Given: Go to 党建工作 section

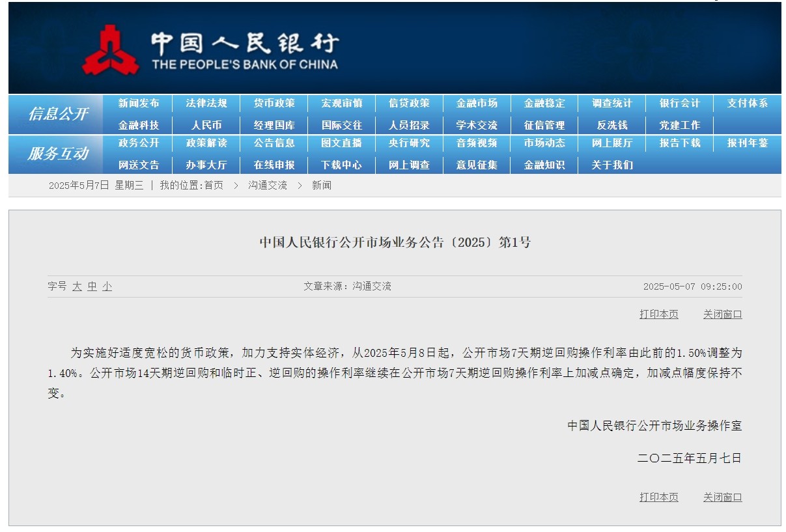Looking at the screenshot, I should (680, 125).
